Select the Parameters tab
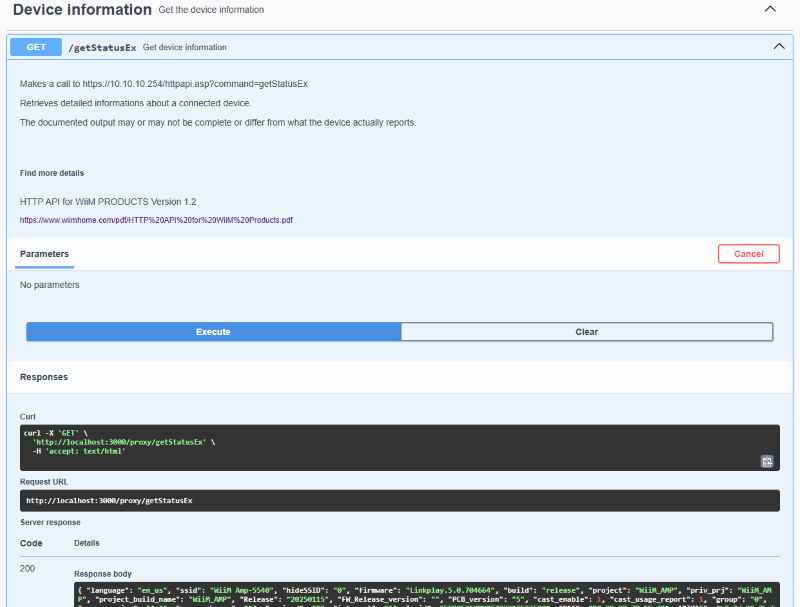Viewport: 800px width, 607px height. (44, 254)
